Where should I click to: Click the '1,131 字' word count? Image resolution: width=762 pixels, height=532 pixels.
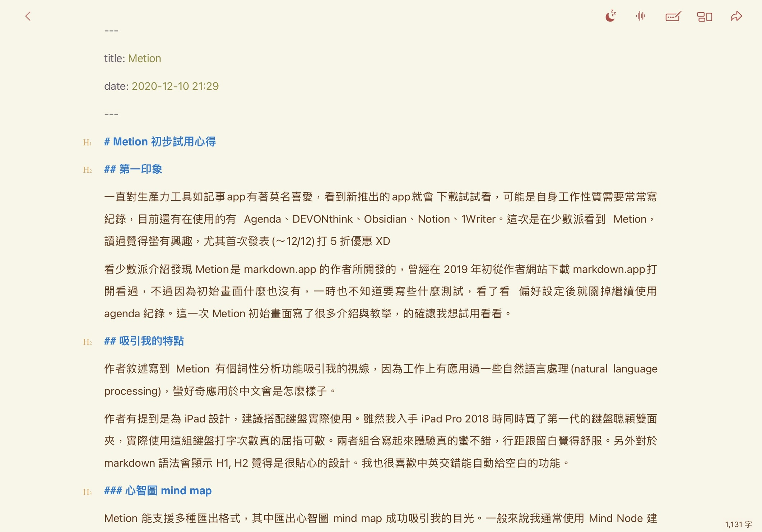click(x=738, y=524)
